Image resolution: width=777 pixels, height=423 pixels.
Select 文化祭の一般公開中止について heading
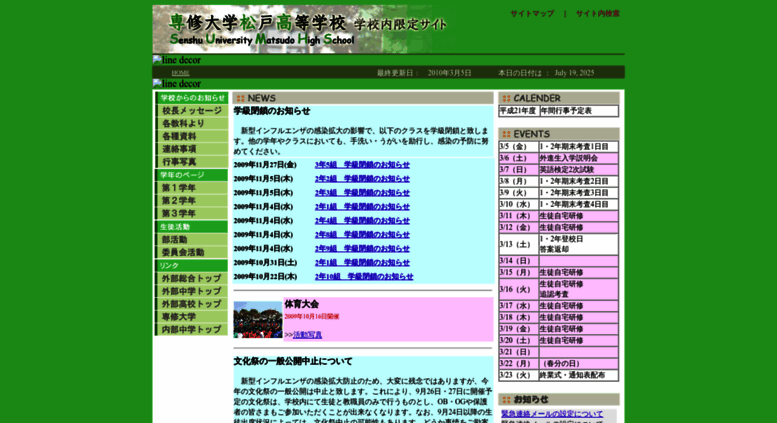click(x=293, y=362)
